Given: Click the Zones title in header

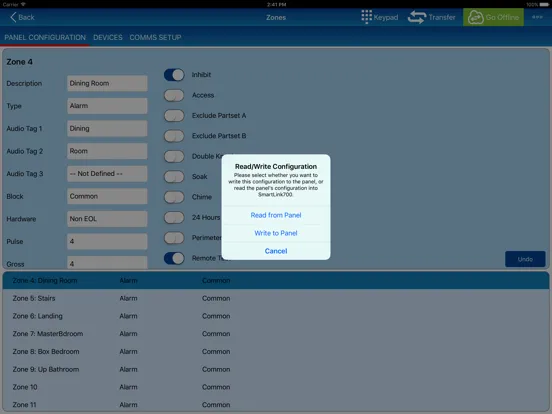Looking at the screenshot, I should (276, 17).
